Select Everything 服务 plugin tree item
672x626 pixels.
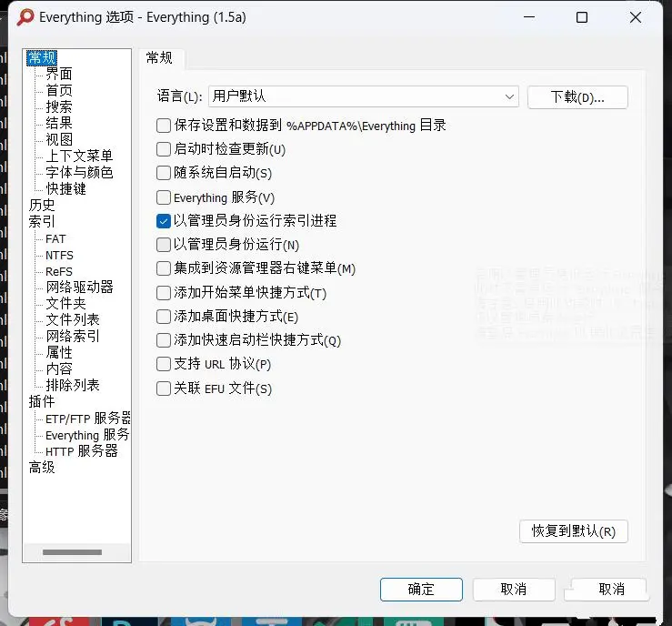coord(87,434)
